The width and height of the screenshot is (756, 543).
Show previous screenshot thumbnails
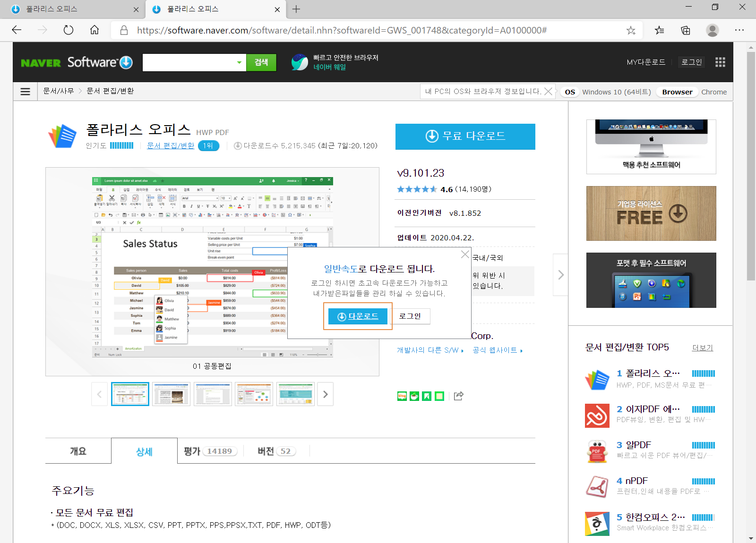99,394
